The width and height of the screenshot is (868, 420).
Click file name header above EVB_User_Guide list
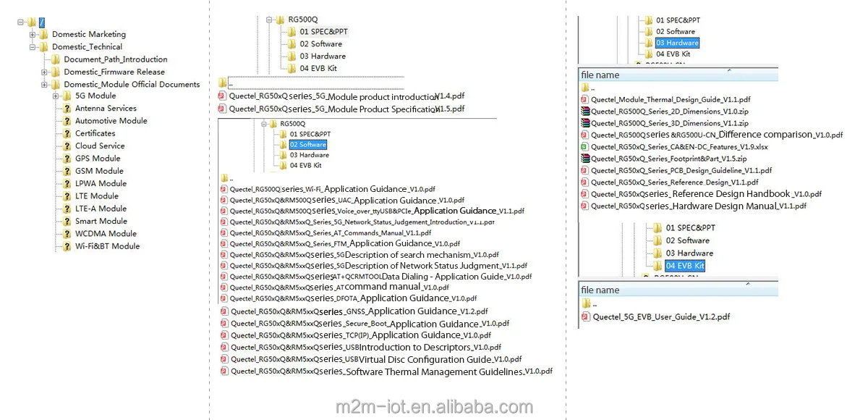(678, 290)
